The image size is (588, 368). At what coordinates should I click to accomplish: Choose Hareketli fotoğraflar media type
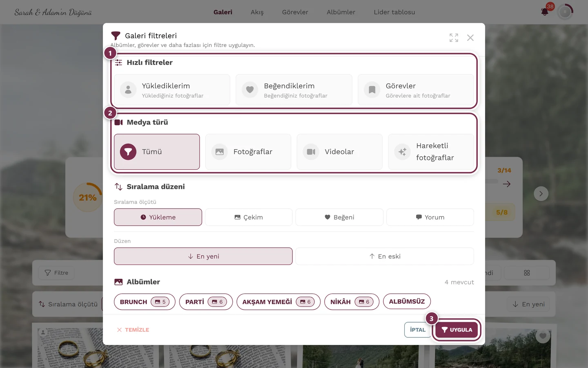click(431, 152)
